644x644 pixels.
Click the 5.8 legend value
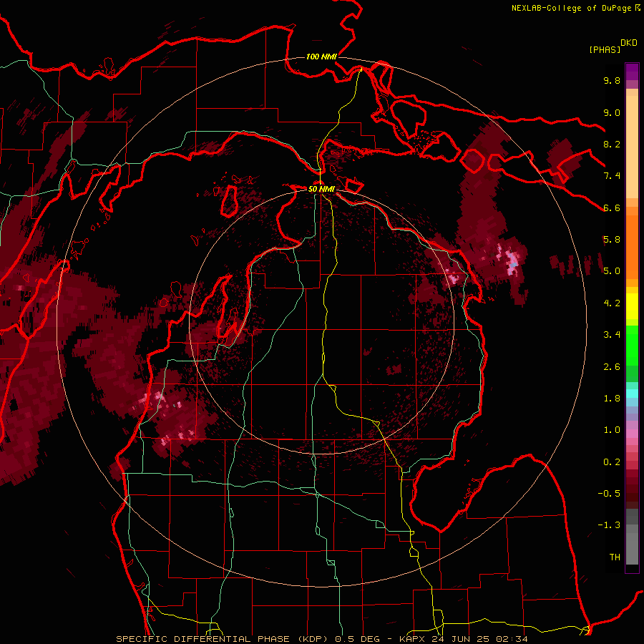[612, 240]
